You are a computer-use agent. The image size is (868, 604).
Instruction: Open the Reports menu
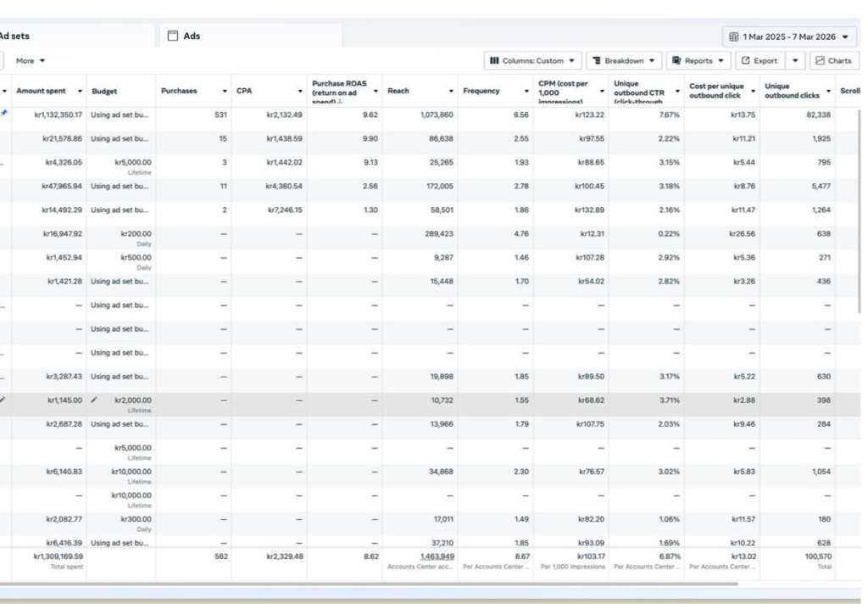tap(698, 61)
